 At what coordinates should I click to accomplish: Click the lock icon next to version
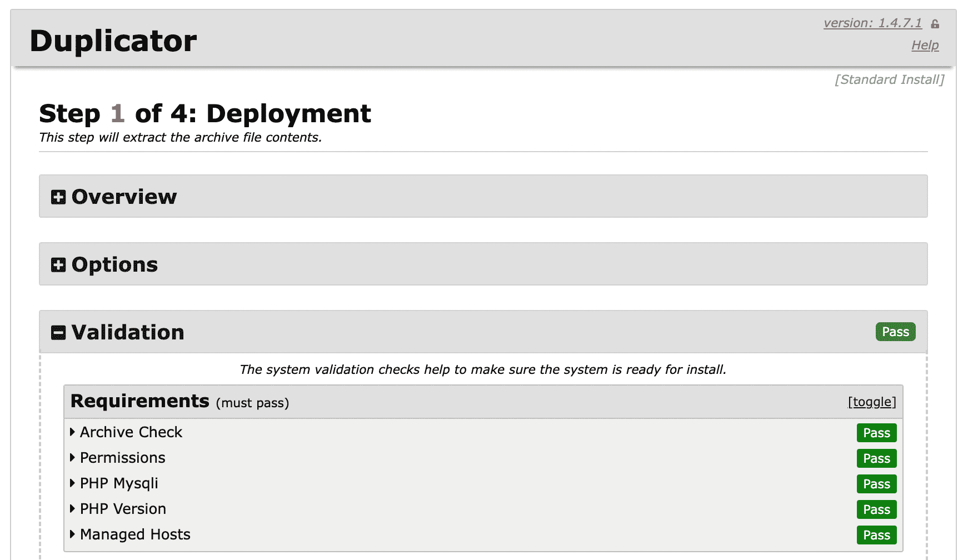tap(935, 24)
